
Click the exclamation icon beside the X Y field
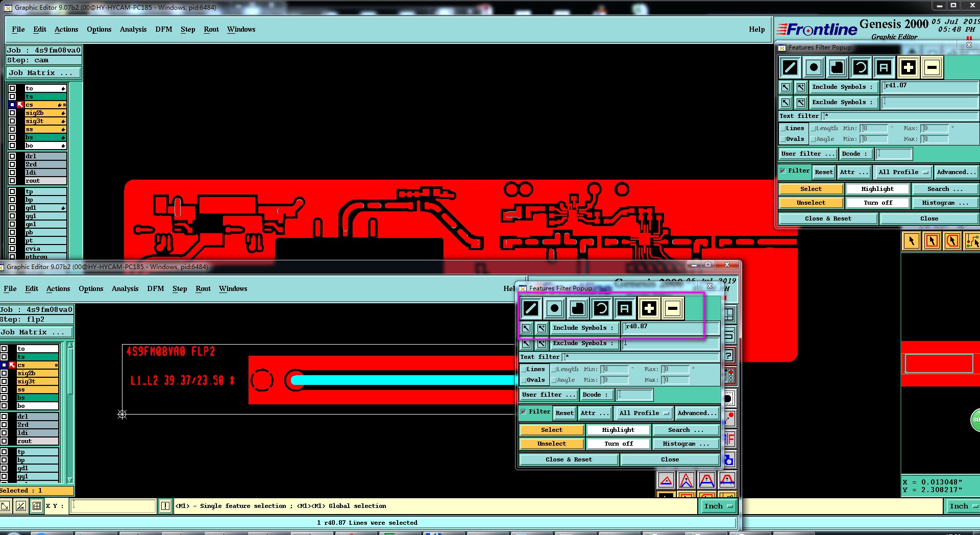point(165,506)
